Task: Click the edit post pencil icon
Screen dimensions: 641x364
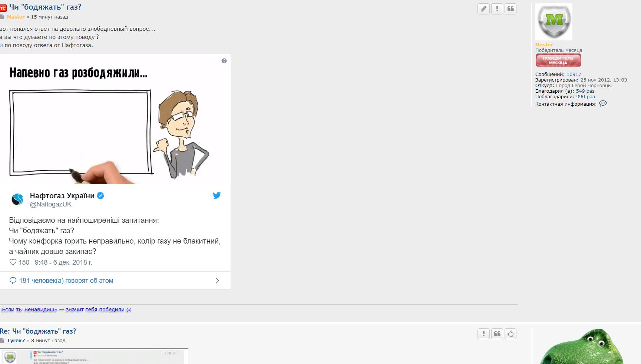Action: [x=483, y=9]
